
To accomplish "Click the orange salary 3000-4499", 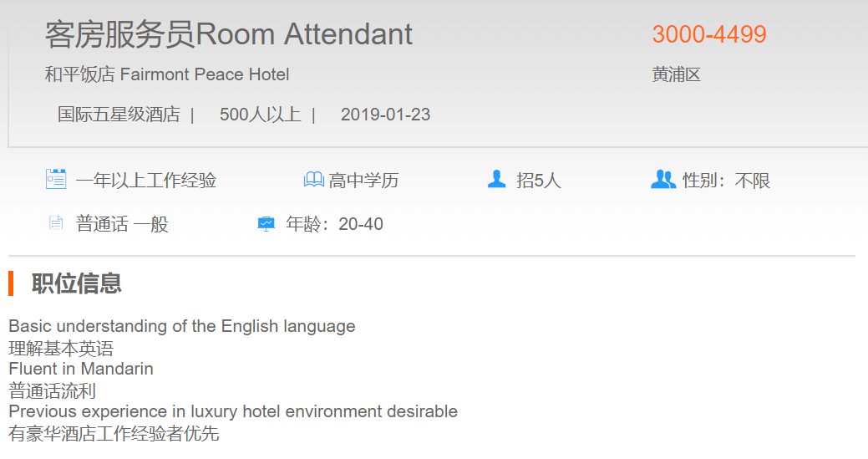I will tap(709, 34).
